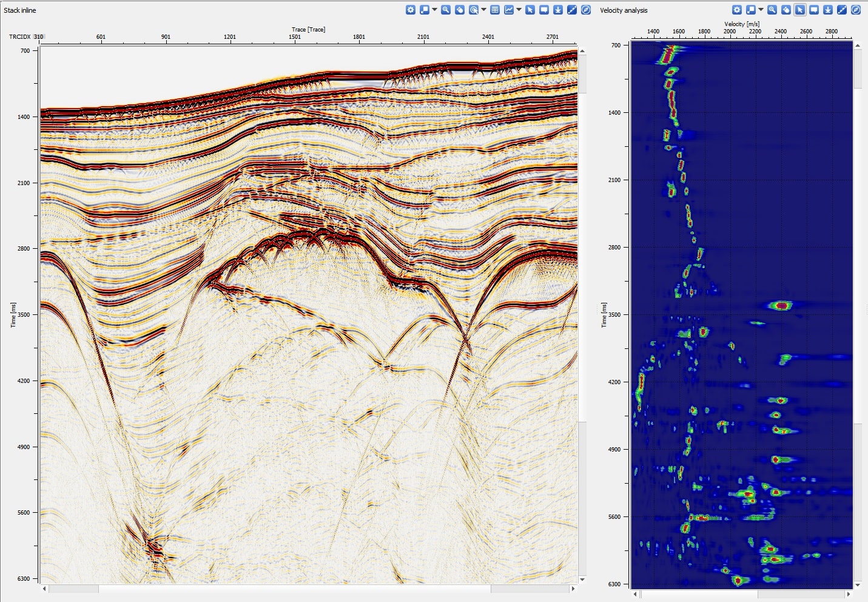Click the Stack inline panel title
Screen dimensions: 868x602
(x=20, y=10)
